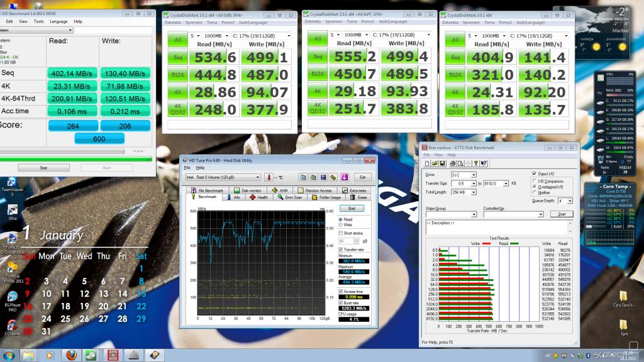Open the drive dropdown in rightmost CrystalDiskMark
The width and height of the screenshot is (644, 362).
coord(539,36)
